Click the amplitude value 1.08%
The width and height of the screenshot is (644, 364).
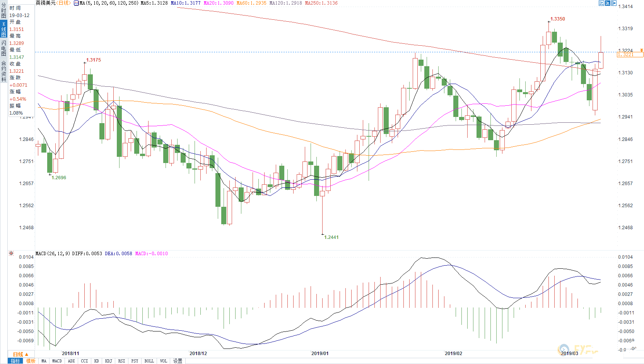coord(16,113)
